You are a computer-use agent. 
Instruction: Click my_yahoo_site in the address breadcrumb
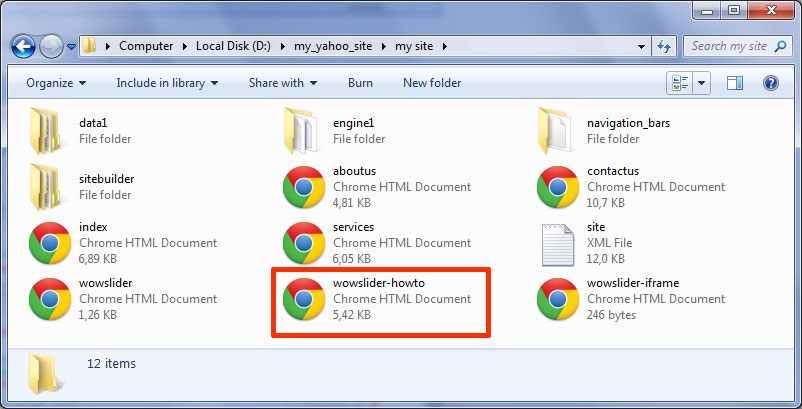click(333, 46)
